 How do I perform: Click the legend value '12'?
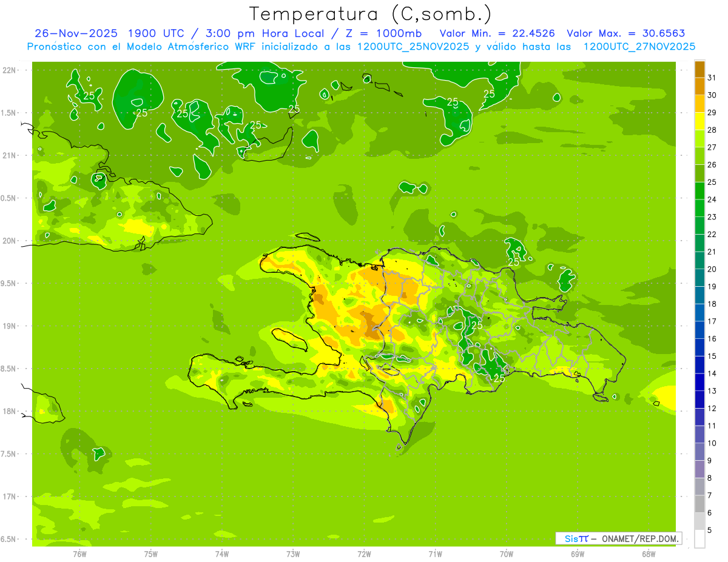point(712,409)
